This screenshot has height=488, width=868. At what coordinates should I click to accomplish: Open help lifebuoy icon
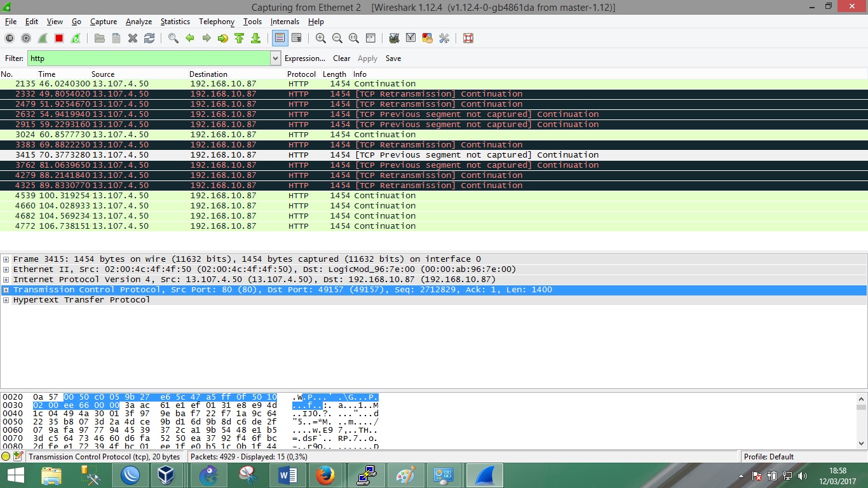click(468, 38)
